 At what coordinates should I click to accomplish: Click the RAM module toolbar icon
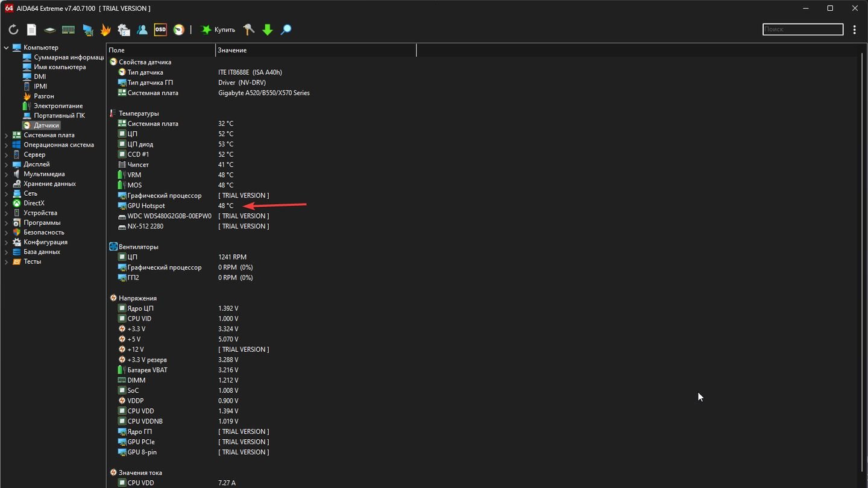pos(69,30)
